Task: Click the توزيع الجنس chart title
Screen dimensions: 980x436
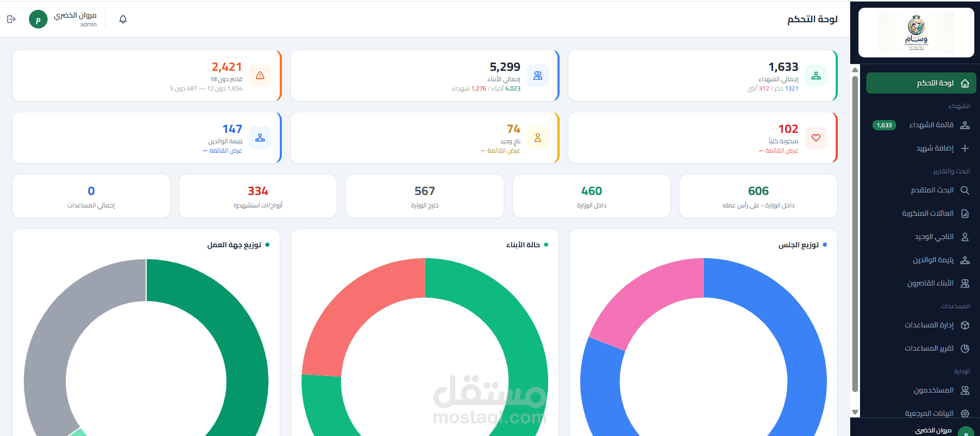Action: click(798, 245)
